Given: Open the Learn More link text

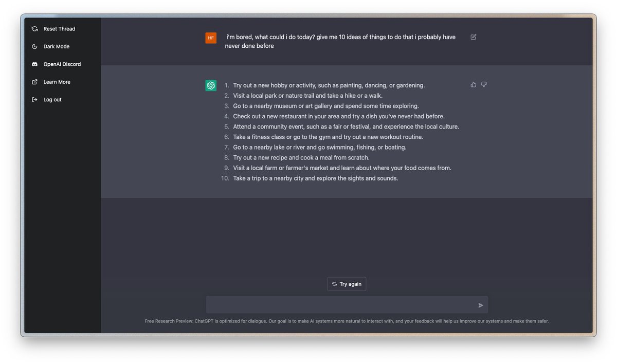Looking at the screenshot, I should pos(57,82).
